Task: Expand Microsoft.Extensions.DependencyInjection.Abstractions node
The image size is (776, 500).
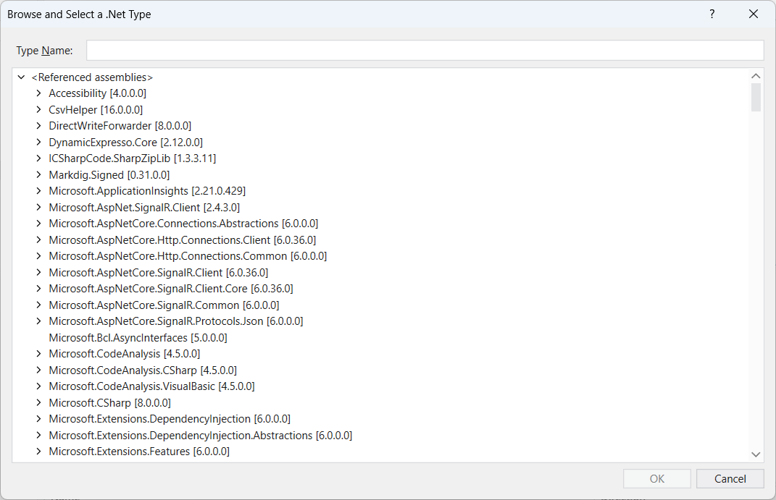Action: 39,435
